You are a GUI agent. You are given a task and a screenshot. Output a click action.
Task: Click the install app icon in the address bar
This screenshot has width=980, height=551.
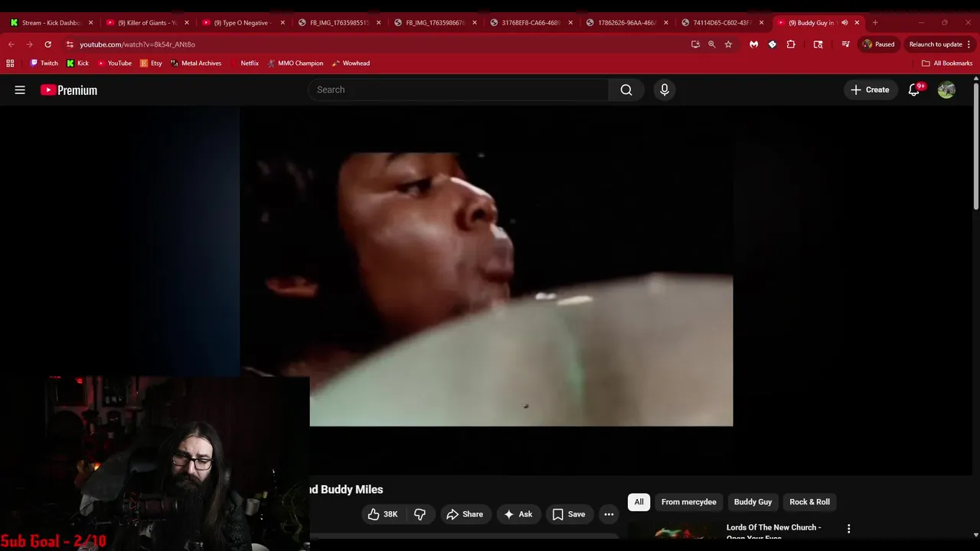(695, 44)
